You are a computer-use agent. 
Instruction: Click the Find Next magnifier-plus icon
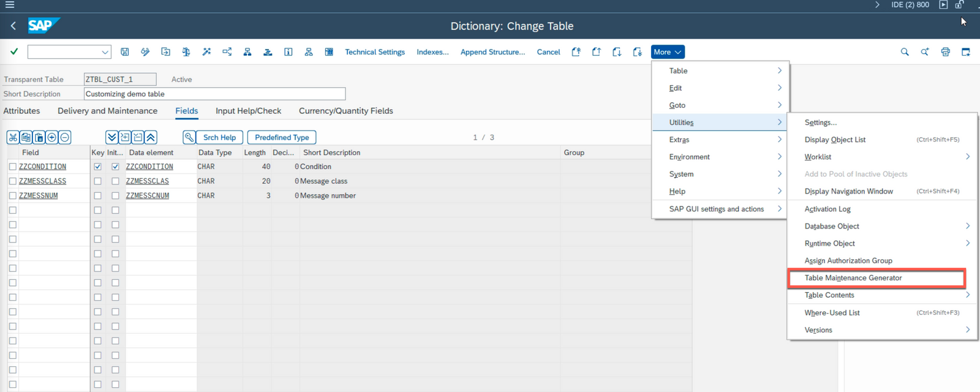925,52
